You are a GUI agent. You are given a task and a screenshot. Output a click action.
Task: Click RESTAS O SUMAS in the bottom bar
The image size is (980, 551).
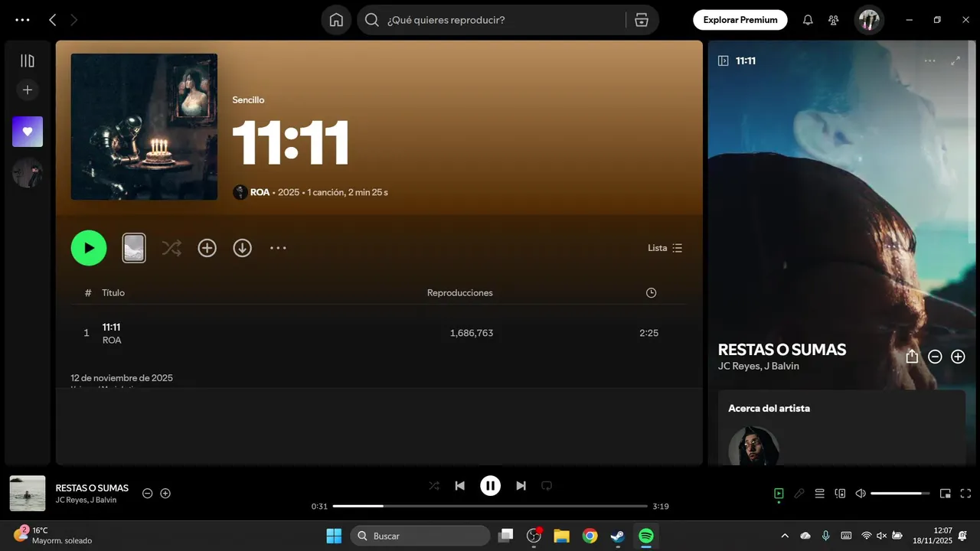pyautogui.click(x=92, y=487)
